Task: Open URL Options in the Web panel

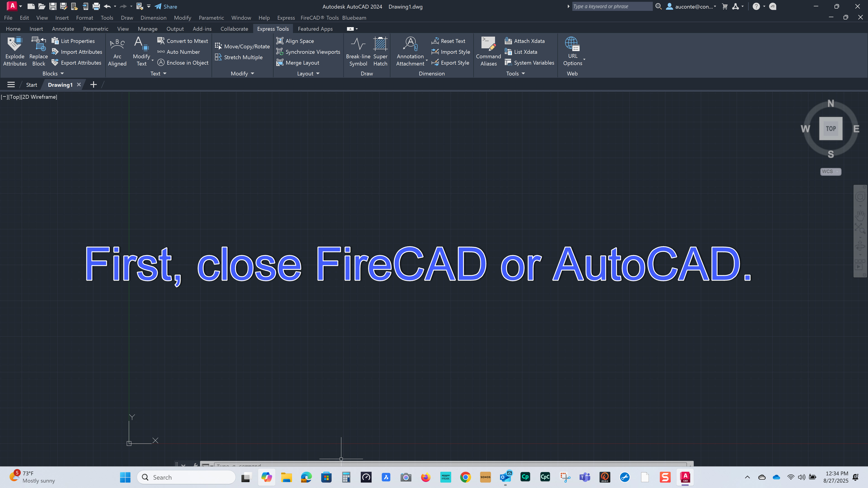Action: (573, 51)
